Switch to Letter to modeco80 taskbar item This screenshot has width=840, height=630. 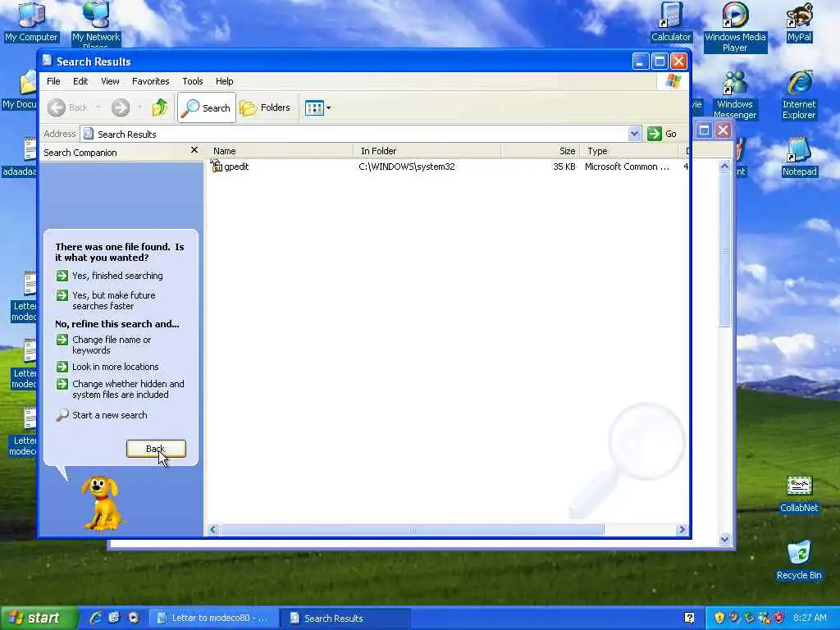212,618
